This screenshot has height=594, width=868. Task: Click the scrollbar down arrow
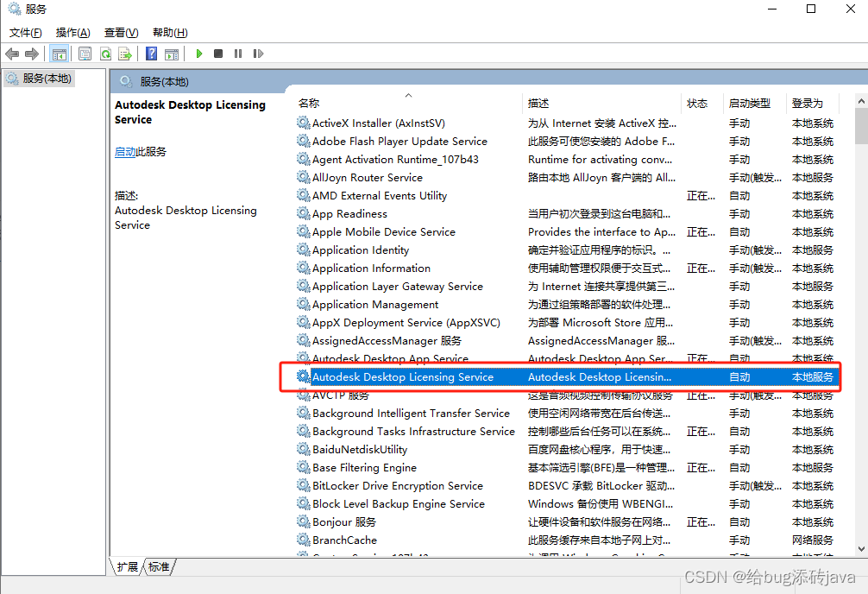(x=861, y=549)
